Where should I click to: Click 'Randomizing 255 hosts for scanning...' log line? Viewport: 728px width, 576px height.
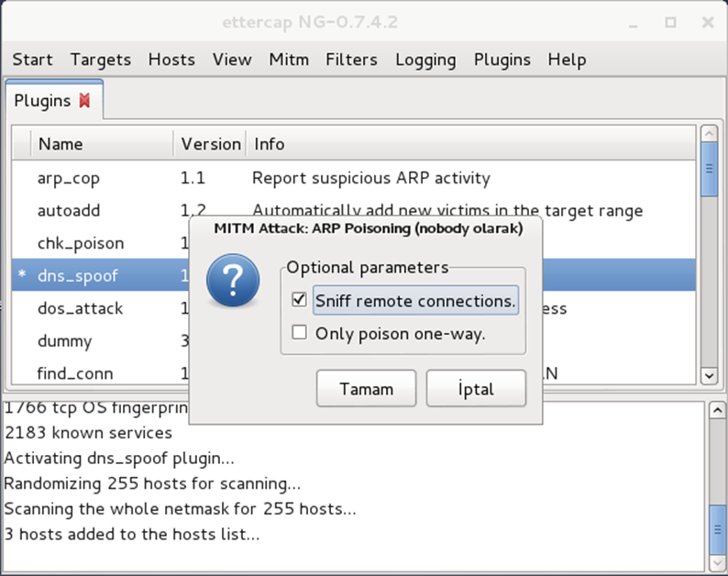pyautogui.click(x=152, y=483)
